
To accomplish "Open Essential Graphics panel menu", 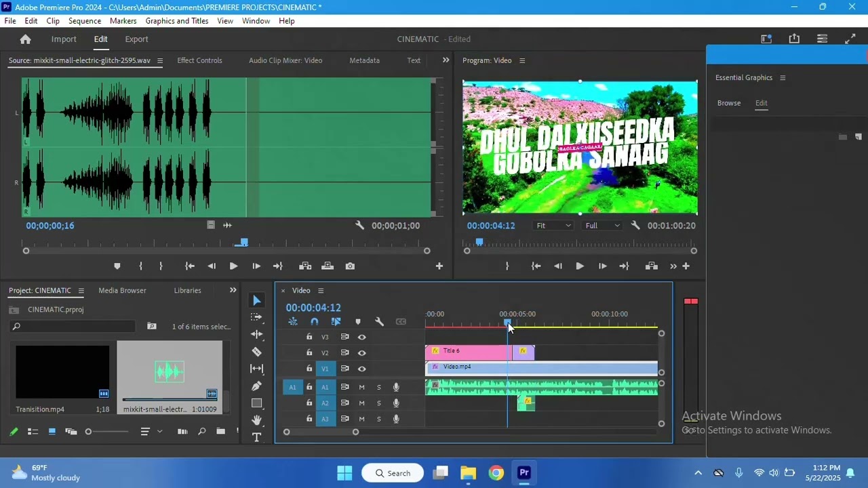I will pos(783,78).
